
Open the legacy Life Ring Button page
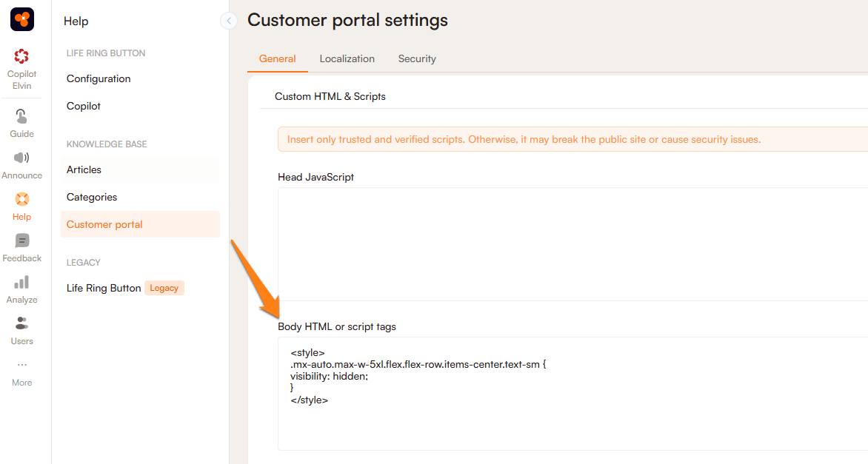coord(104,288)
